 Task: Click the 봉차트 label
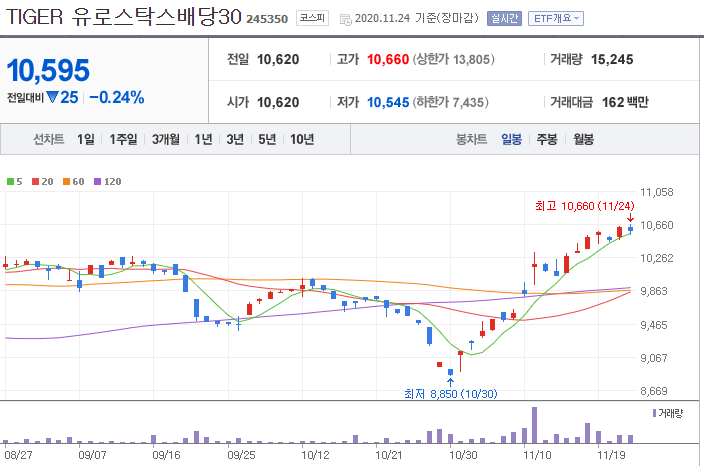coord(471,140)
